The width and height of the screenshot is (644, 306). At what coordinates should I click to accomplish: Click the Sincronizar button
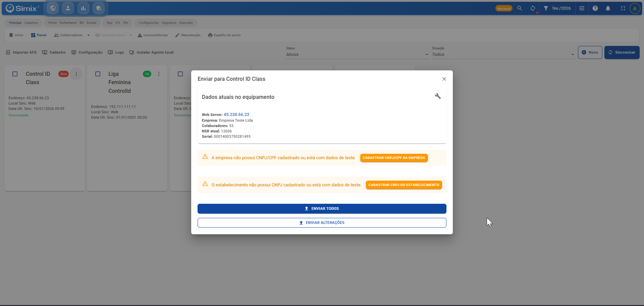(622, 53)
